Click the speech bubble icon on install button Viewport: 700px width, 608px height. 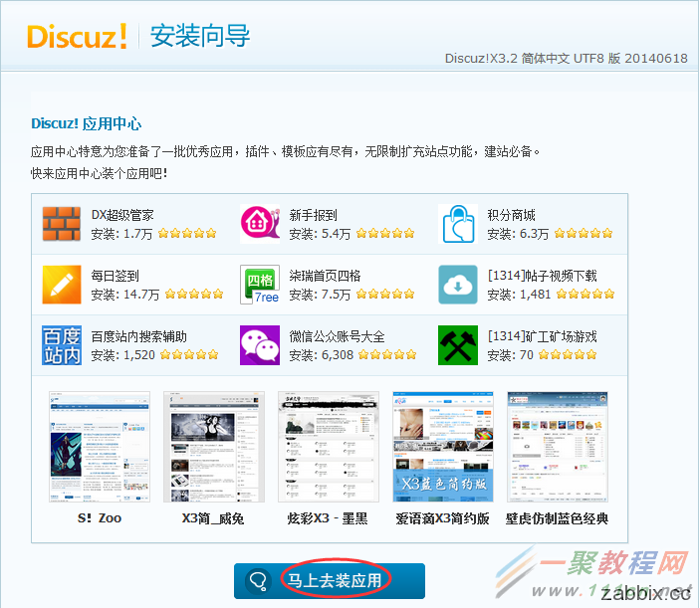pyautogui.click(x=259, y=581)
